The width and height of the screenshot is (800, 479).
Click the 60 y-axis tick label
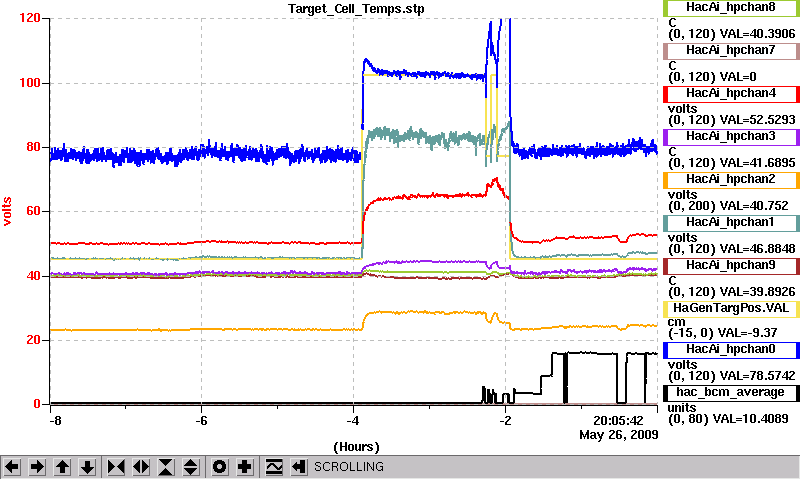point(33,211)
